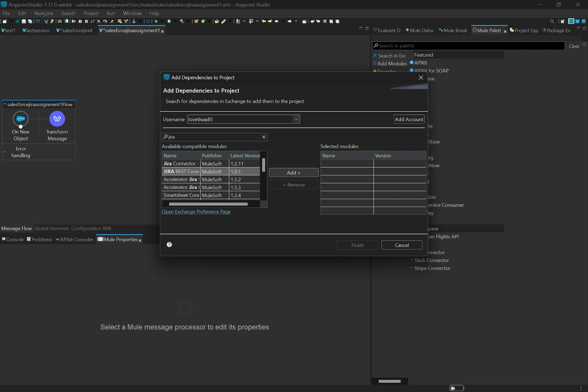This screenshot has width=588, height=392.
Task: Click the modules list horizontal scrollbar
Action: pyautogui.click(x=208, y=204)
